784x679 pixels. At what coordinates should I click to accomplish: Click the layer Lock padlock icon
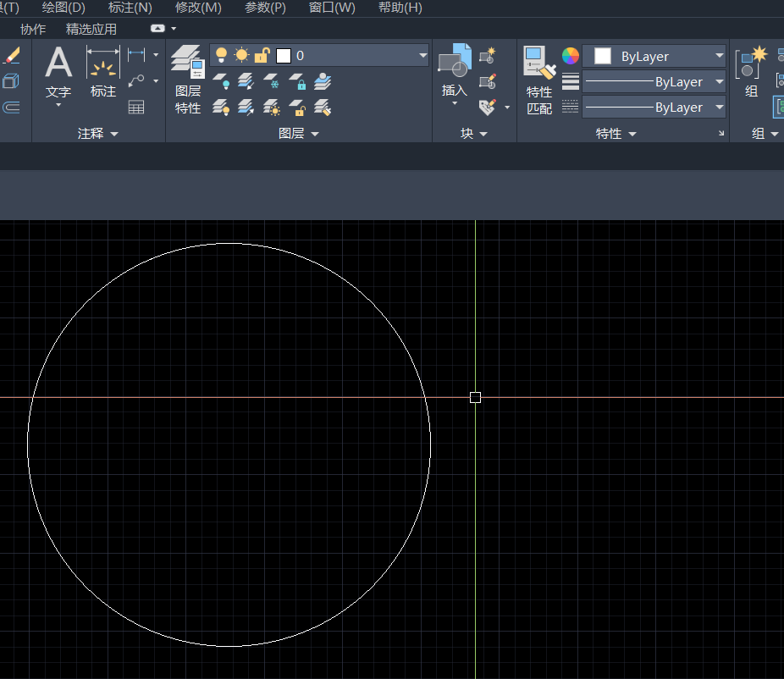[x=297, y=81]
